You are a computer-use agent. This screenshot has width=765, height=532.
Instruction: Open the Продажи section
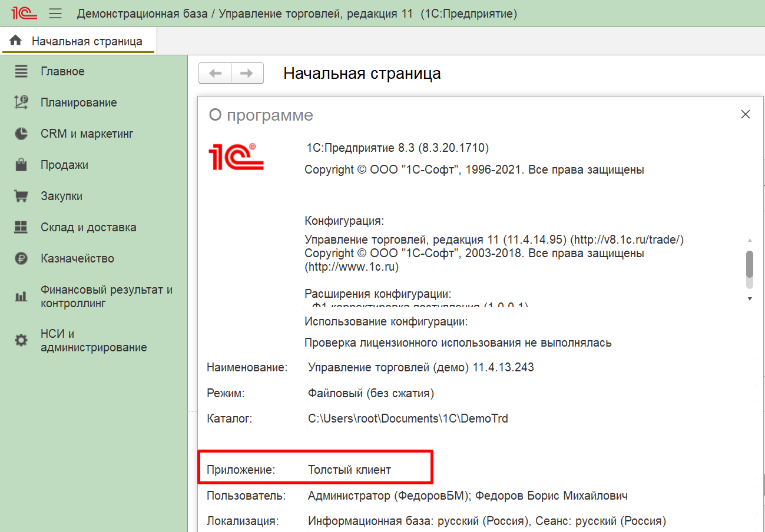pos(65,165)
